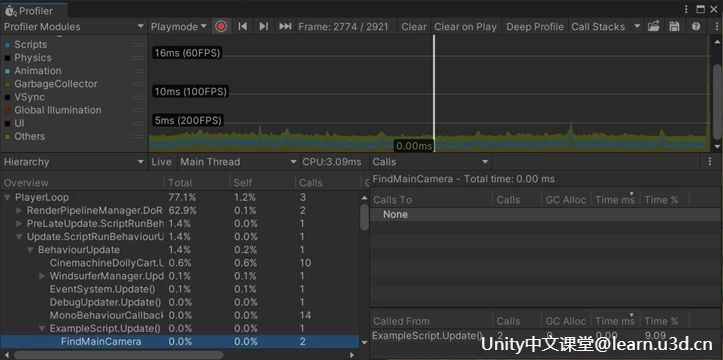Select the MonoBehaviourCallback row
Viewport: 723px width, 360px height.
(x=180, y=315)
